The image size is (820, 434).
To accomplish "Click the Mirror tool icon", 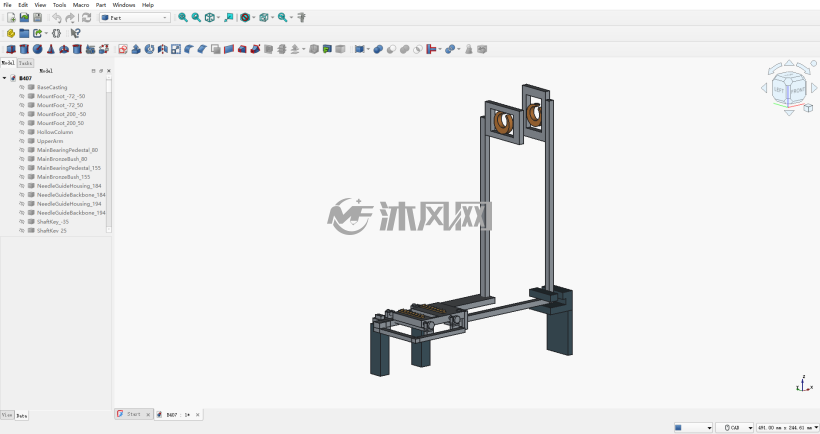I will [163, 49].
